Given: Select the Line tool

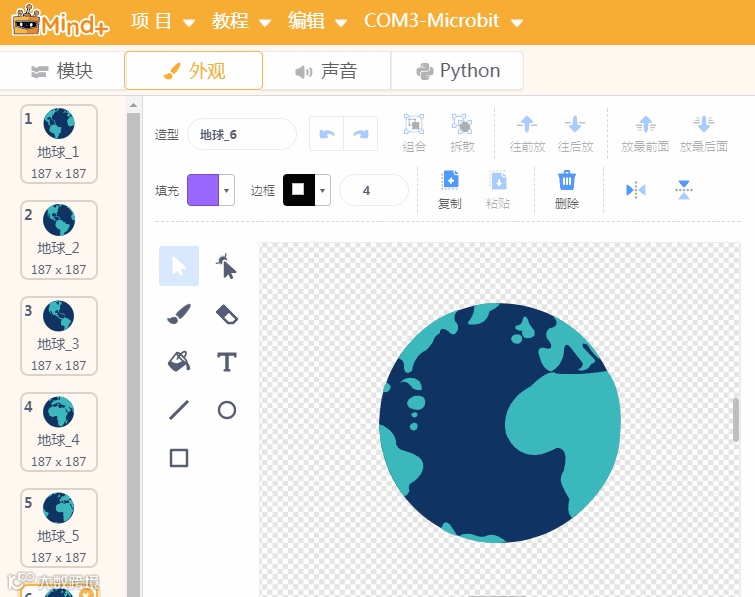Looking at the screenshot, I should (x=179, y=410).
